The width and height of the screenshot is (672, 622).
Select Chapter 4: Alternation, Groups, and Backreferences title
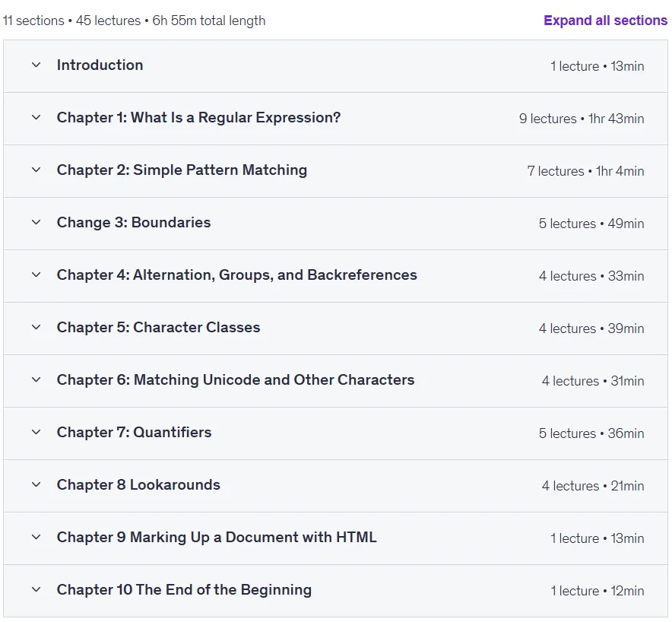[236, 275]
